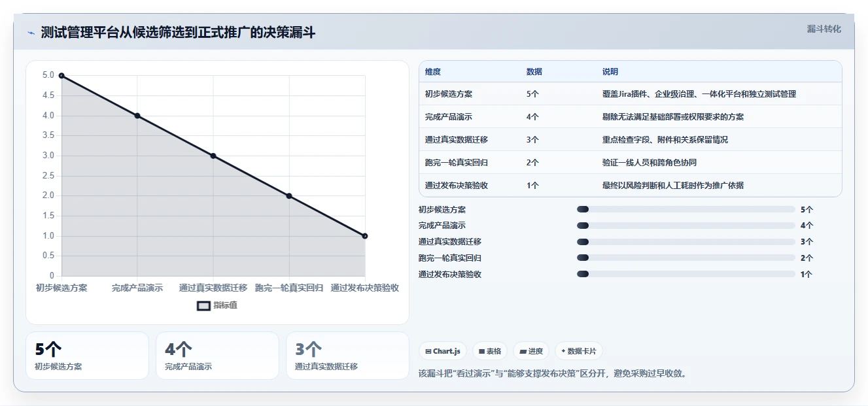868x406 pixels.
Task: Click the 初步候选方案 progress bar
Action: 686,209
